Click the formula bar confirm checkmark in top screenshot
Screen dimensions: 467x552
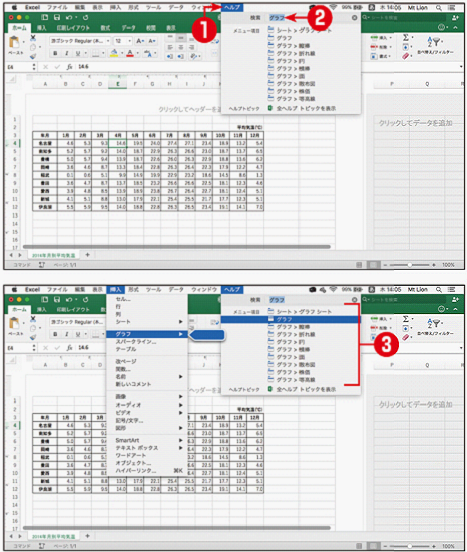coord(57,67)
